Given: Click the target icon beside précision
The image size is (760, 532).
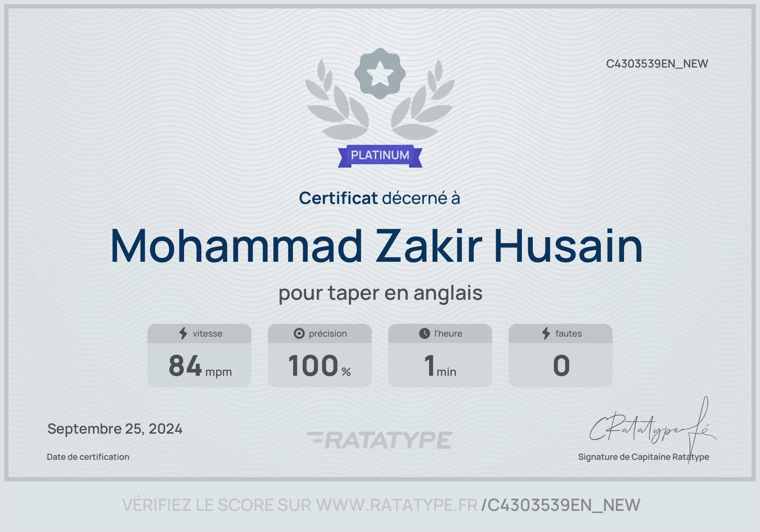Looking at the screenshot, I should tap(299, 334).
